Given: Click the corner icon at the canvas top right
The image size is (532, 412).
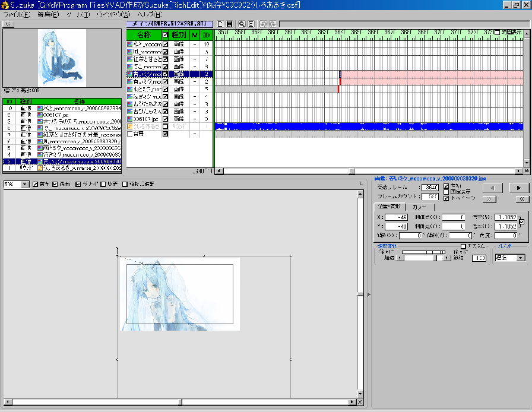Looking at the screenshot, I should [x=361, y=183].
